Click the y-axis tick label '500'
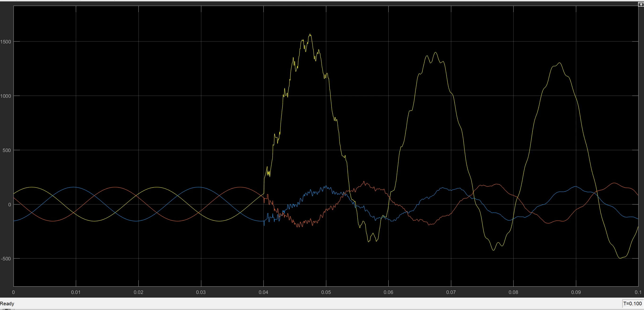The image size is (644, 310). coord(7,150)
